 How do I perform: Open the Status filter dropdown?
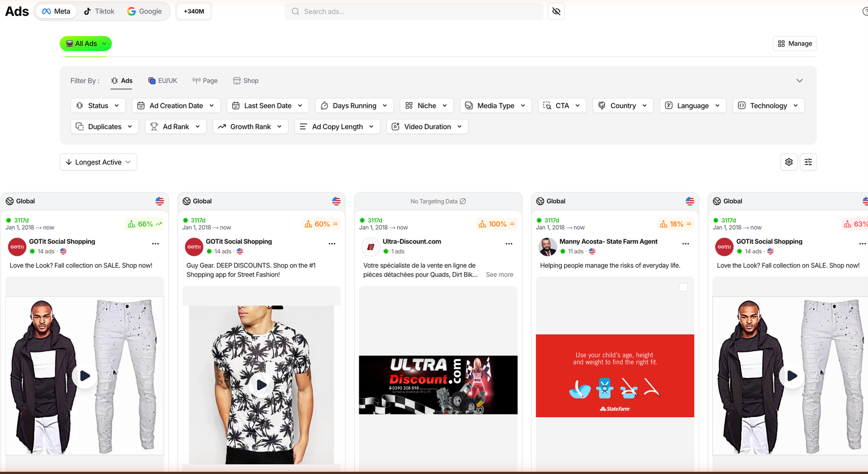(98, 105)
